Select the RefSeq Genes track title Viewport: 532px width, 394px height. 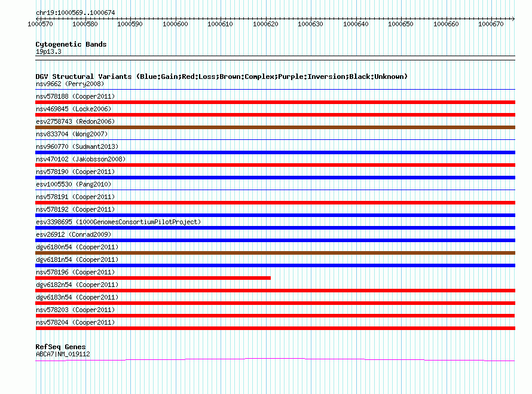[x=60, y=347]
